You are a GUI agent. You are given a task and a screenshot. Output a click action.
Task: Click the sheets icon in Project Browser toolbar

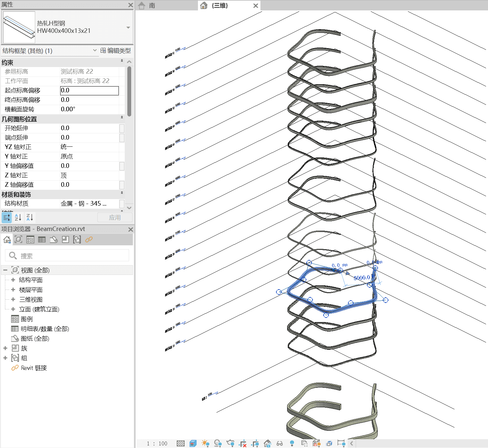tap(53, 240)
